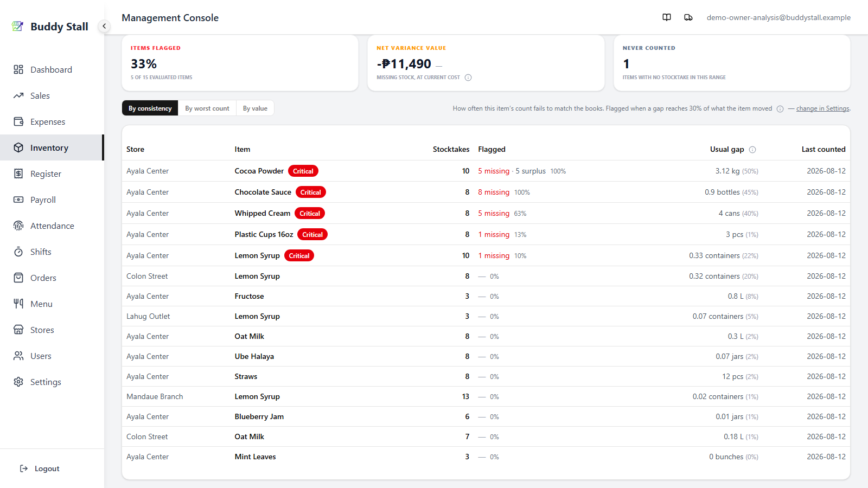
Task: Click the info icon after the flagged threshold text
Action: pos(780,109)
